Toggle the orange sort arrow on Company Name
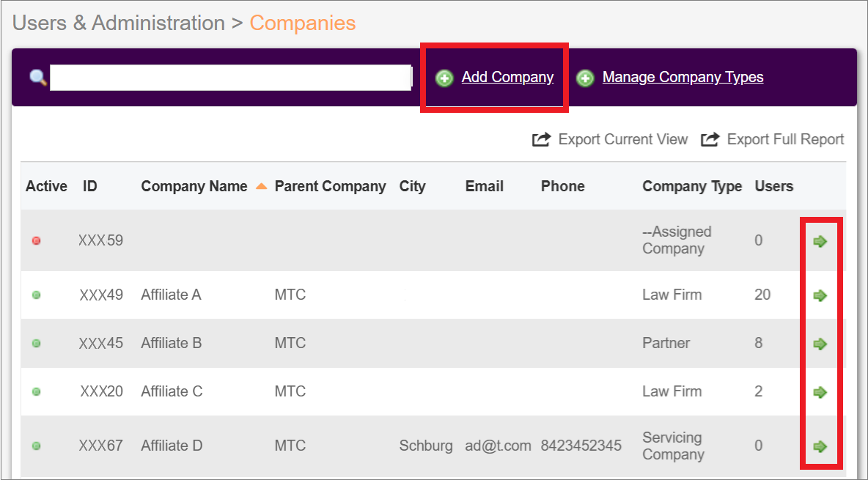This screenshot has height=480, width=868. 261,187
